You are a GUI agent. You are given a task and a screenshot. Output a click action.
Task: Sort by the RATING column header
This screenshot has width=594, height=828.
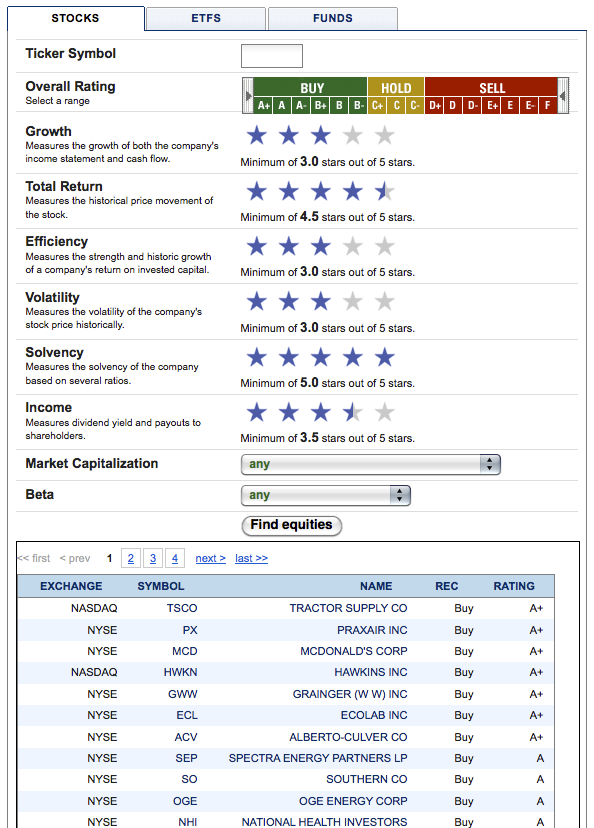514,586
